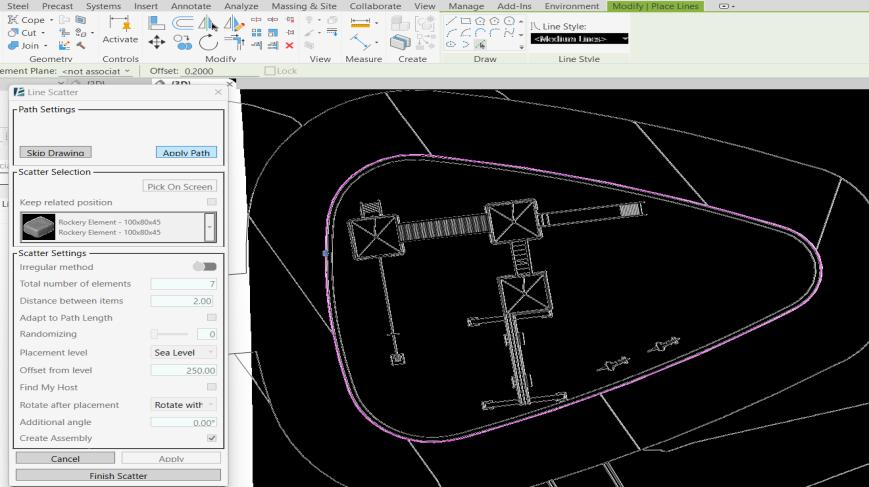Switch to the Manage ribbon tab
Viewport: 869px width, 487px height.
[x=466, y=6]
